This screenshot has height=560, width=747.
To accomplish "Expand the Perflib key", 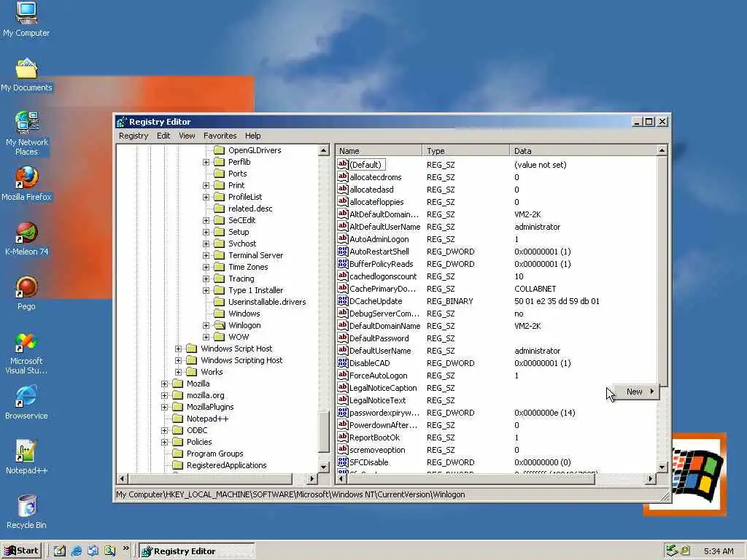I will pyautogui.click(x=206, y=162).
